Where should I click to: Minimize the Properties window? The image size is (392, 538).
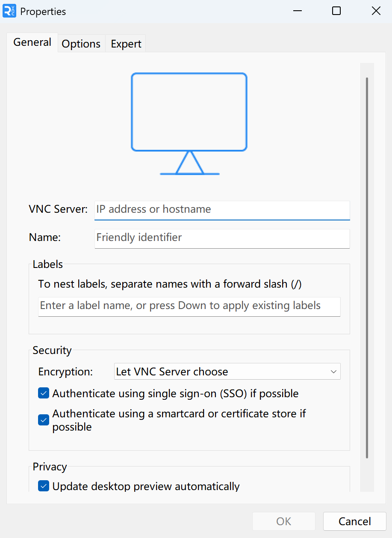(298, 11)
